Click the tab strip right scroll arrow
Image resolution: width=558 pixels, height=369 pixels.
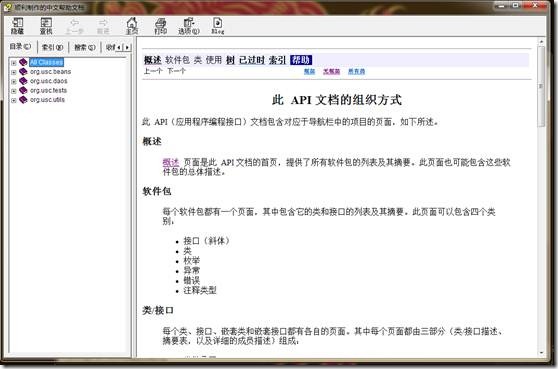click(127, 47)
